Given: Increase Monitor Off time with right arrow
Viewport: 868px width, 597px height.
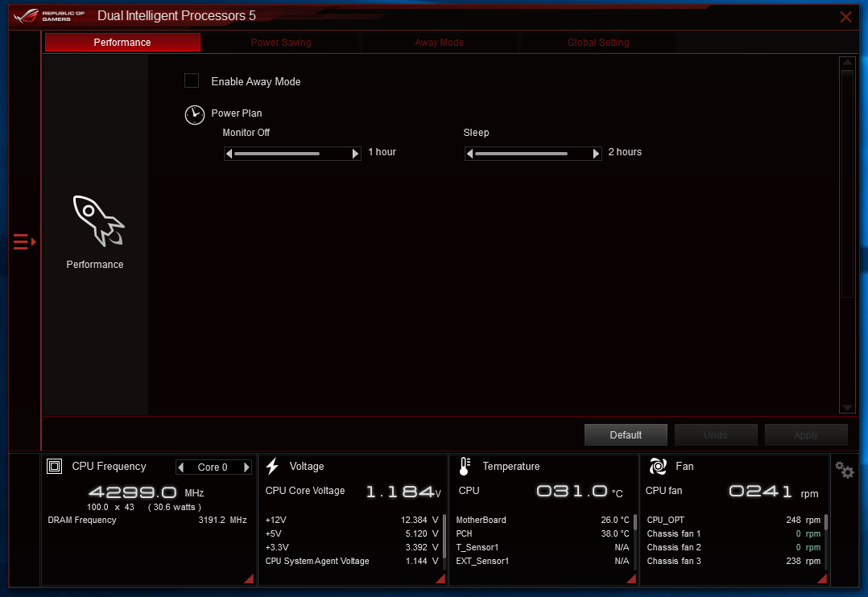Looking at the screenshot, I should tap(355, 153).
